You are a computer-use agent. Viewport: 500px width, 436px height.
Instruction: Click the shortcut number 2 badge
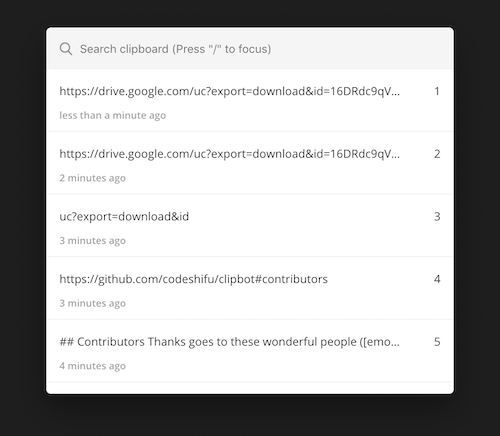click(x=437, y=154)
